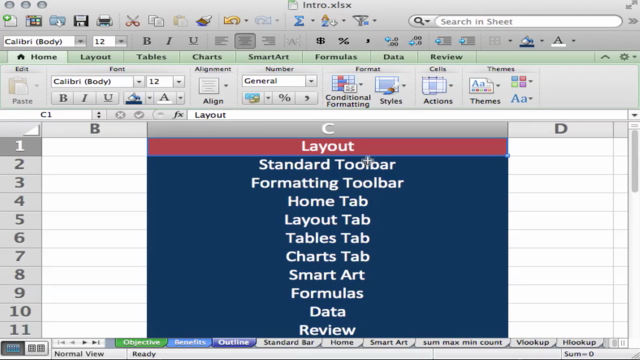640x360 pixels.
Task: Open ribbon font name dropdown arrow
Action: pyautogui.click(x=139, y=82)
